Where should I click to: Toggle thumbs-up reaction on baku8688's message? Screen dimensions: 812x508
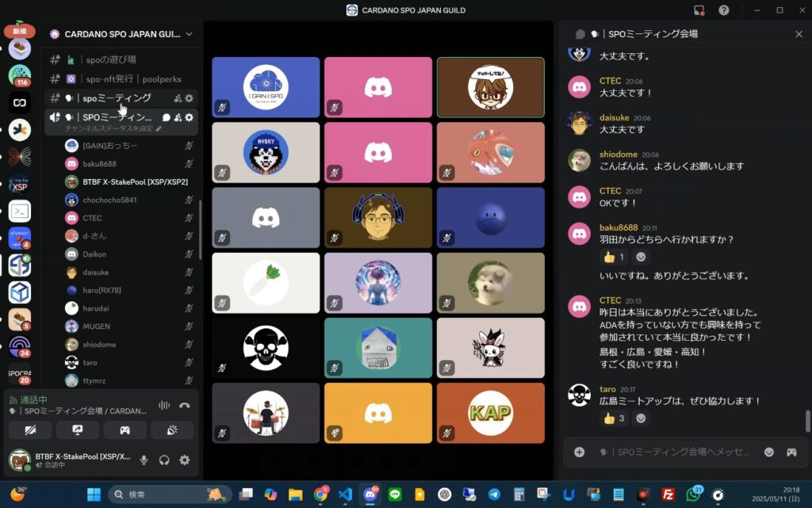pyautogui.click(x=615, y=257)
